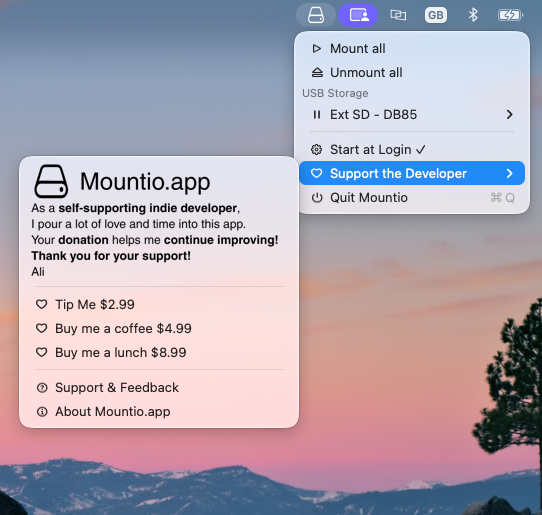Choose Mount all from the menu
Image resolution: width=542 pixels, height=515 pixels.
click(x=412, y=48)
